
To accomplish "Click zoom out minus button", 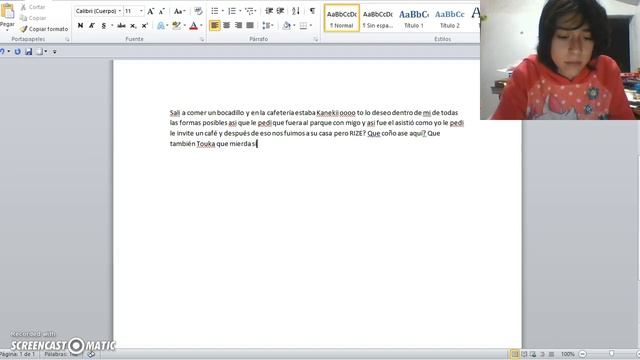I will pos(583,354).
